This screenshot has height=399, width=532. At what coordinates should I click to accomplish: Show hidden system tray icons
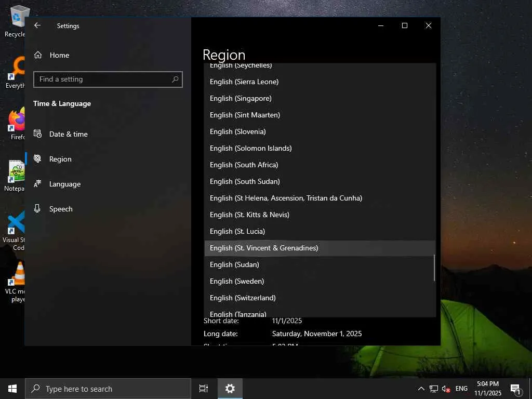(421, 389)
